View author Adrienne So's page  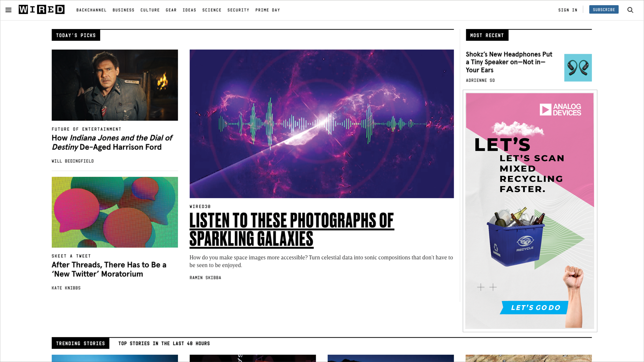480,80
